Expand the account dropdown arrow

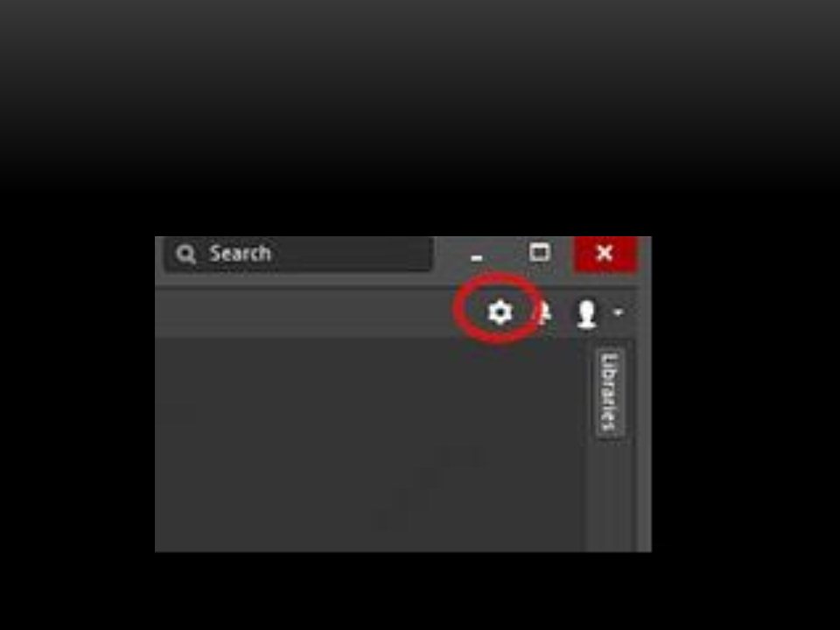point(619,311)
